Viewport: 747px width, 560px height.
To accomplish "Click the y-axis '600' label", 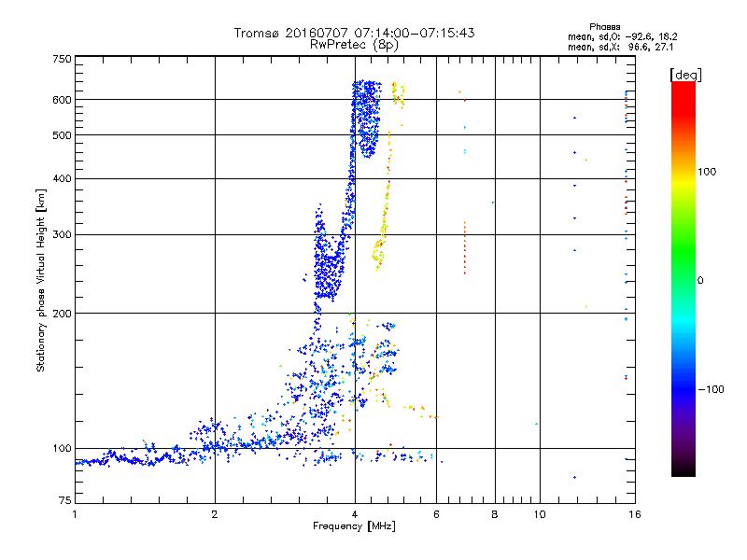I will click(x=62, y=100).
